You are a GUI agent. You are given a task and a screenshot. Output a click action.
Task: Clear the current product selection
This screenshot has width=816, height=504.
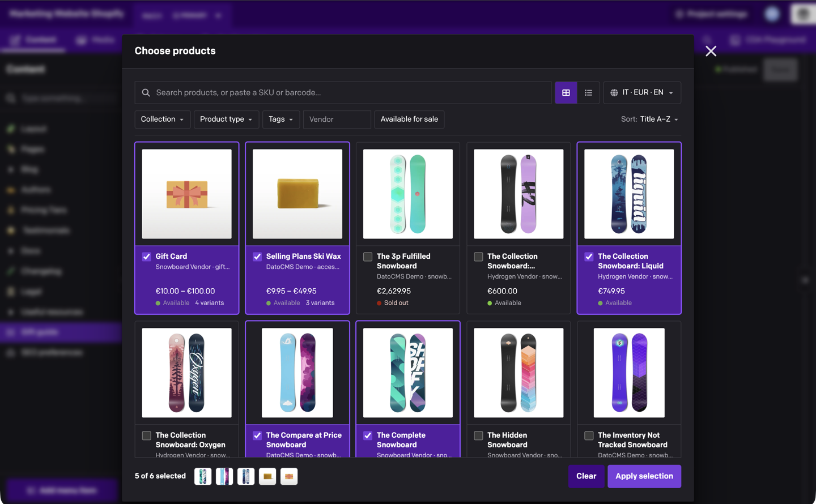(586, 476)
